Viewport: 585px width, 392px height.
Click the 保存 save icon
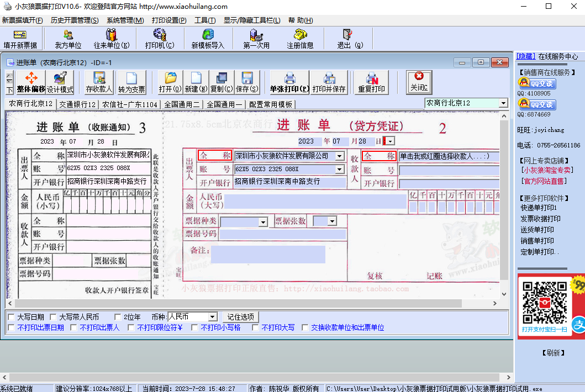246,82
